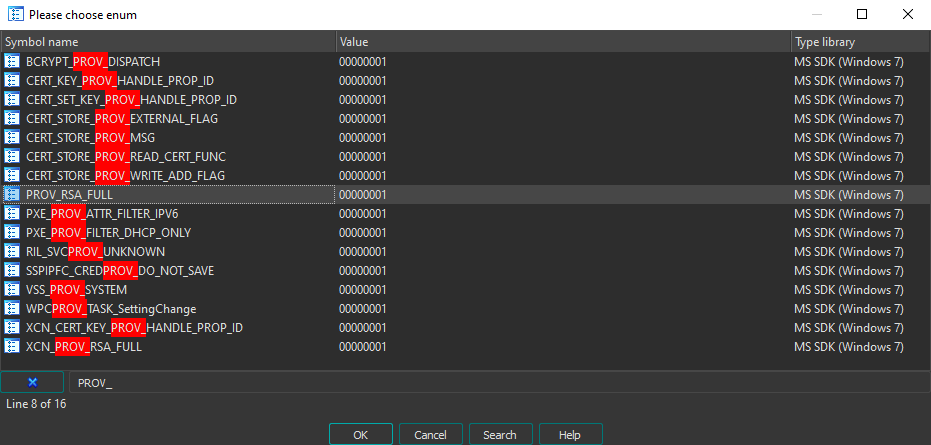
Task: Select the XCN_CERT_KEY_PROV_HANDLE_PROP_ID symbol name
Action: click(134, 327)
